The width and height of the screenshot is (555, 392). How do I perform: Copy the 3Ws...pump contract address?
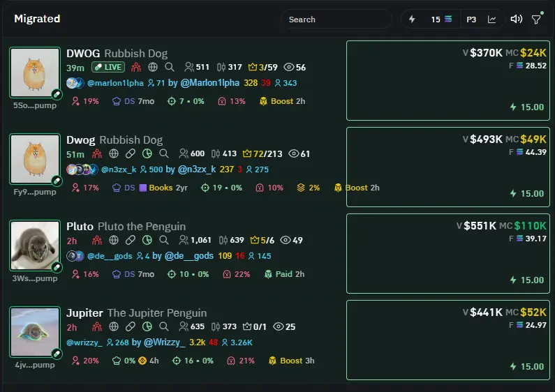click(35, 278)
